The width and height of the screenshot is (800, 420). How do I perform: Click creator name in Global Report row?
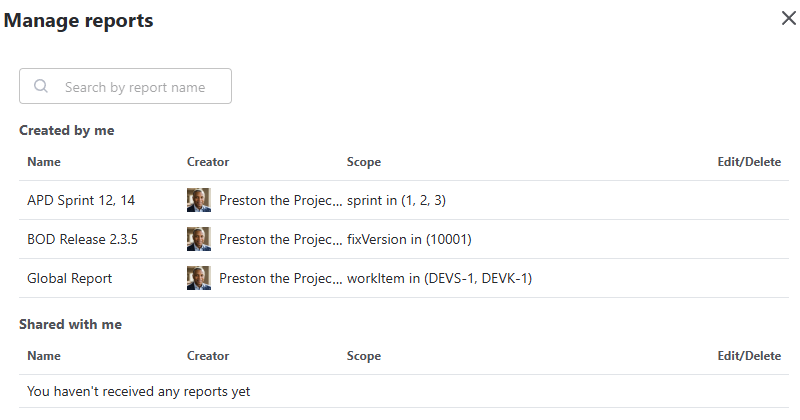[x=280, y=278]
